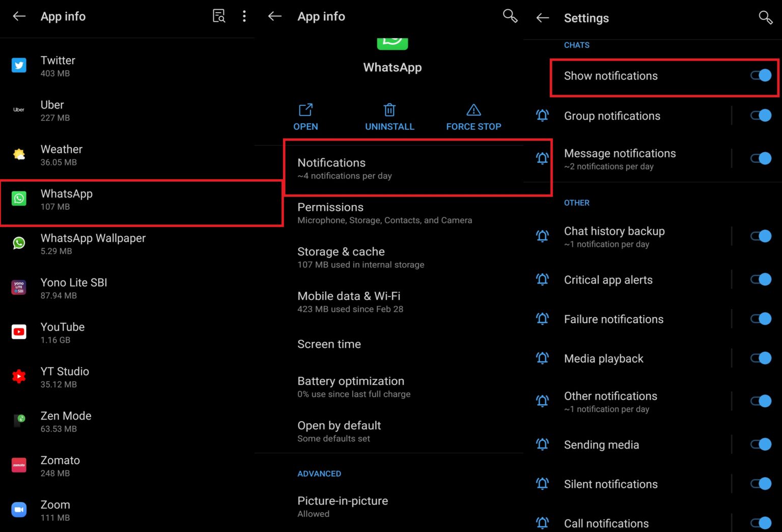Tap the YT Studio icon
The width and height of the screenshot is (782, 532).
tap(19, 376)
